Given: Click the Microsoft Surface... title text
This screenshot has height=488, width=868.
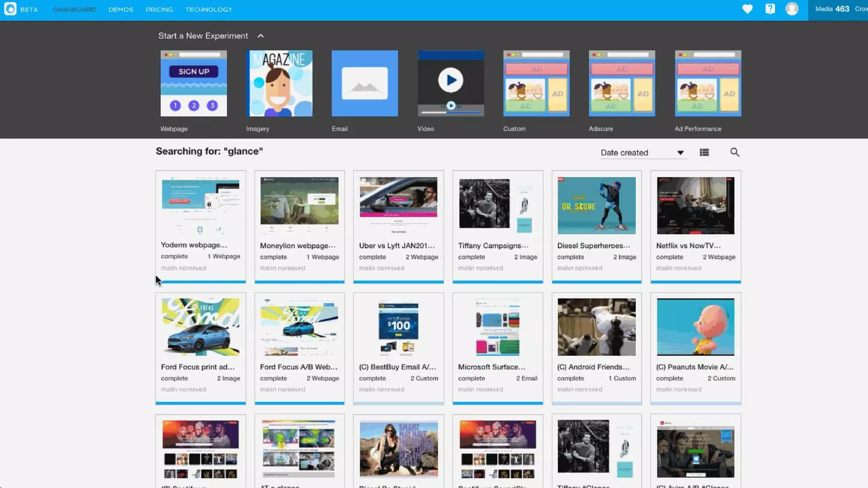Looking at the screenshot, I should tap(492, 367).
